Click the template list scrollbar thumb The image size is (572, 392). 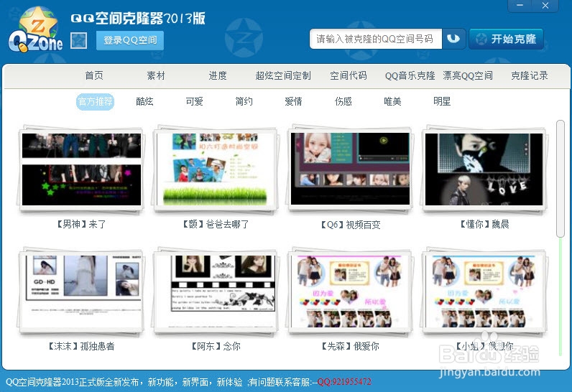point(560,179)
